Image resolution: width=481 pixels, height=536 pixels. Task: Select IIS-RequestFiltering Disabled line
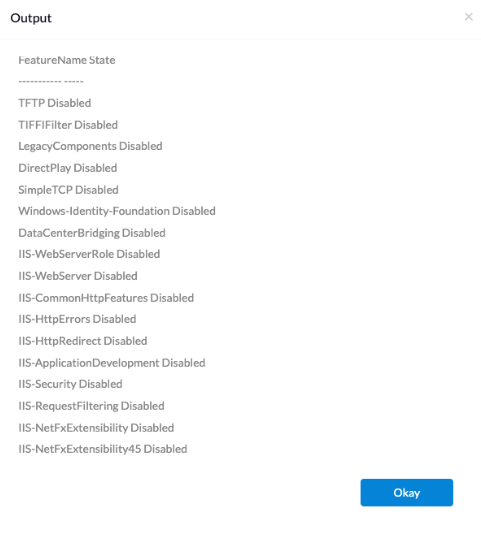[x=91, y=406]
